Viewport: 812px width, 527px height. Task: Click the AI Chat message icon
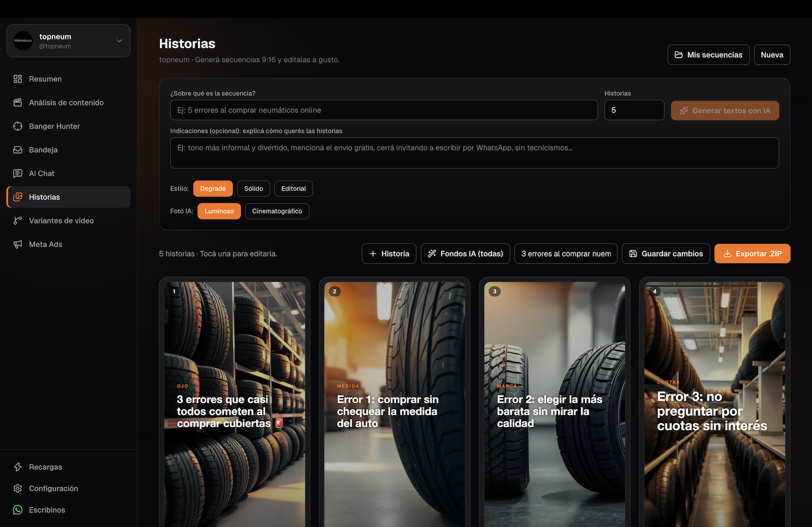pos(18,173)
